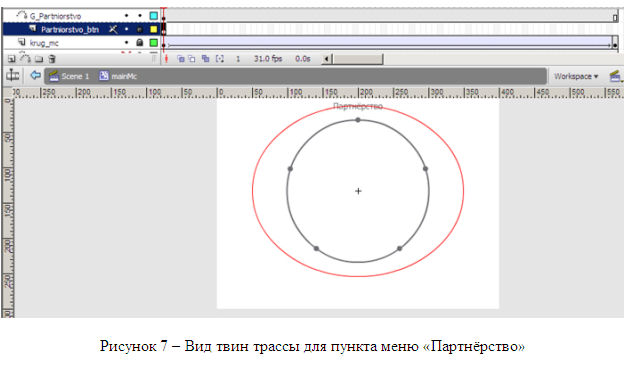Click the Insert Layer icon
The width and height of the screenshot is (628, 365).
click(x=12, y=59)
